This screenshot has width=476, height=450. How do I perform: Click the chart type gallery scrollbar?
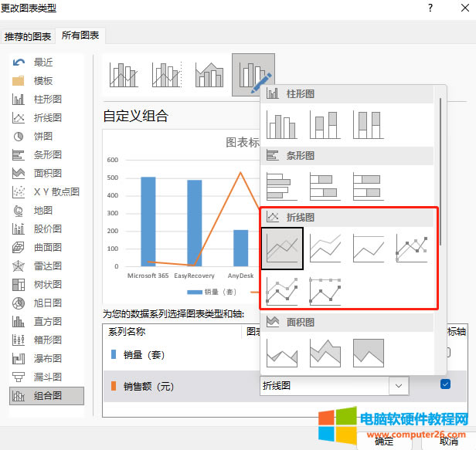(x=440, y=170)
